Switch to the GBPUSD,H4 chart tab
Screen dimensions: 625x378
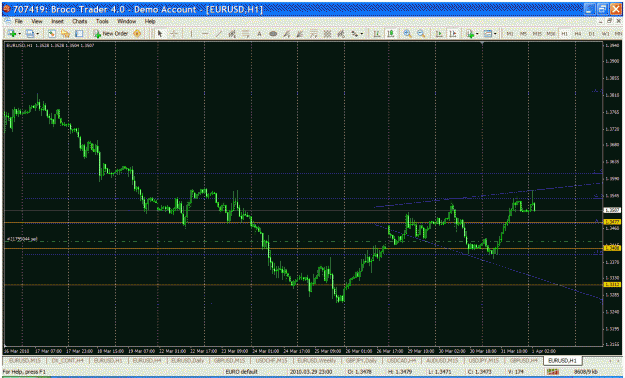pyautogui.click(x=524, y=361)
